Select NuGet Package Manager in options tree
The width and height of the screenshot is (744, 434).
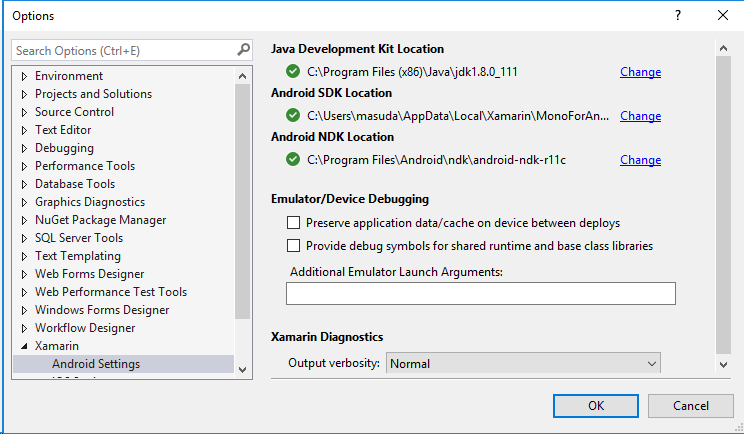(x=100, y=220)
